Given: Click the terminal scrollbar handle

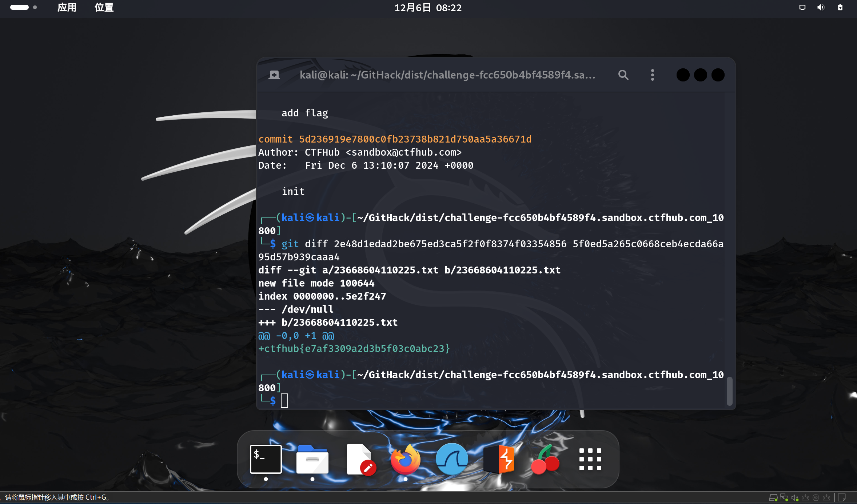Looking at the screenshot, I should [729, 391].
